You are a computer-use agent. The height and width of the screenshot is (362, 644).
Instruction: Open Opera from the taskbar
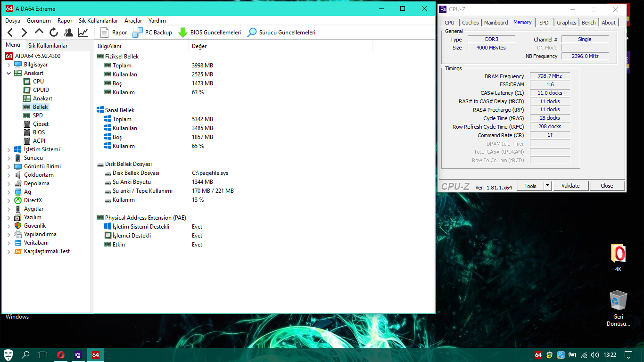(61, 355)
